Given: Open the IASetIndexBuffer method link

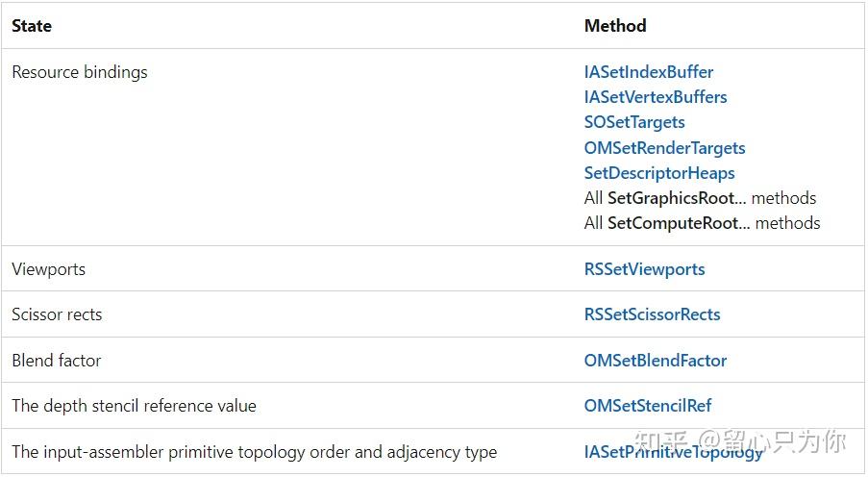Looking at the screenshot, I should [x=649, y=72].
